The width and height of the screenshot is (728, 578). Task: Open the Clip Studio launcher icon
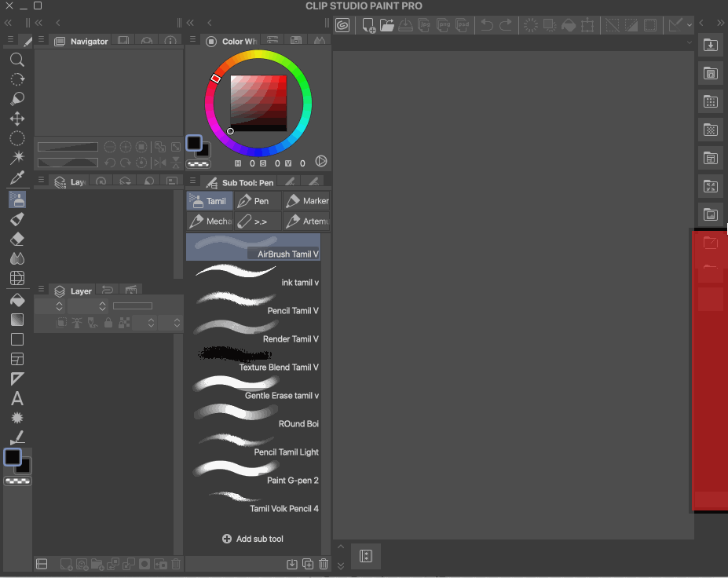[x=342, y=25]
